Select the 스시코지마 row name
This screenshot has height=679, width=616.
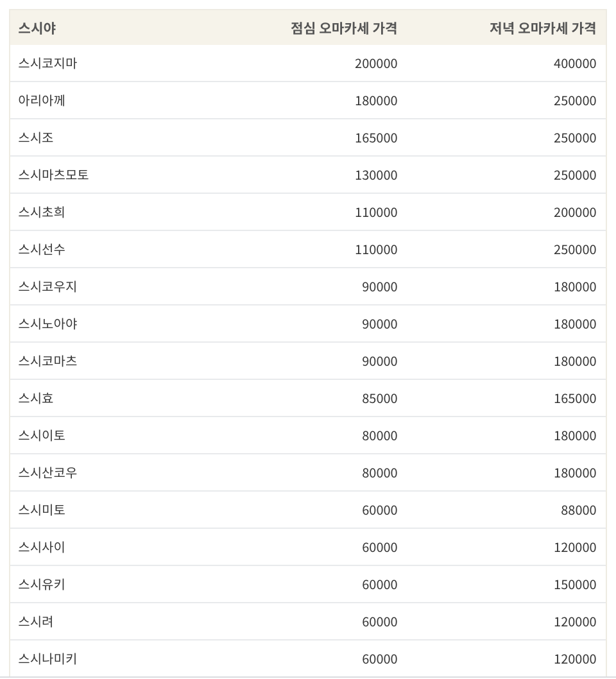click(x=47, y=64)
